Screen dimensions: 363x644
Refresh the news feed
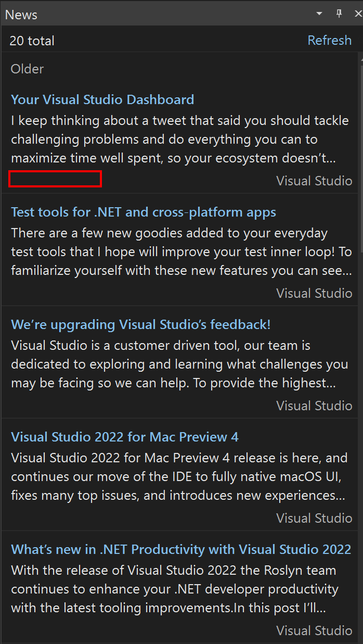click(329, 40)
